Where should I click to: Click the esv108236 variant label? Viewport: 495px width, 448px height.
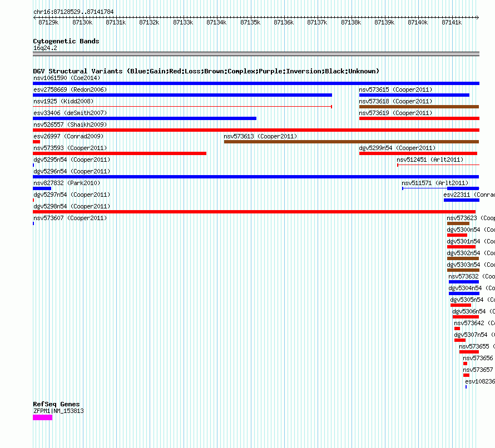pos(480,381)
